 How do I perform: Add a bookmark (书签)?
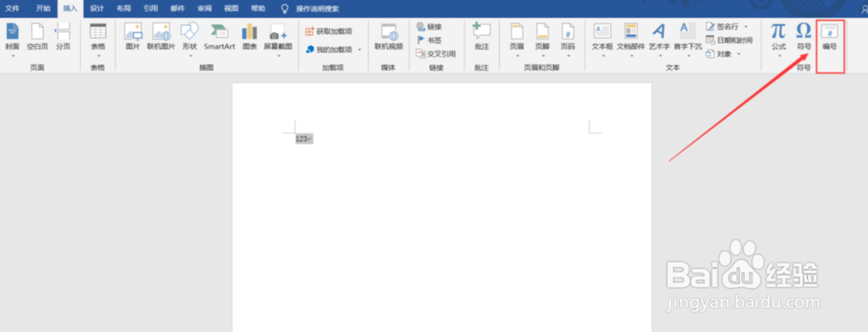[x=429, y=40]
